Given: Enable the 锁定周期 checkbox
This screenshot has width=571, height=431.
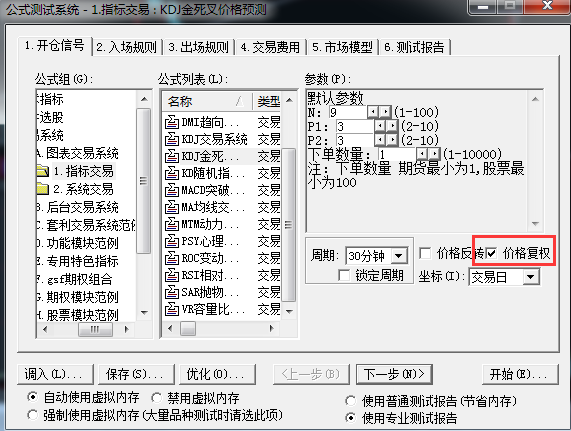Looking at the screenshot, I should [344, 275].
